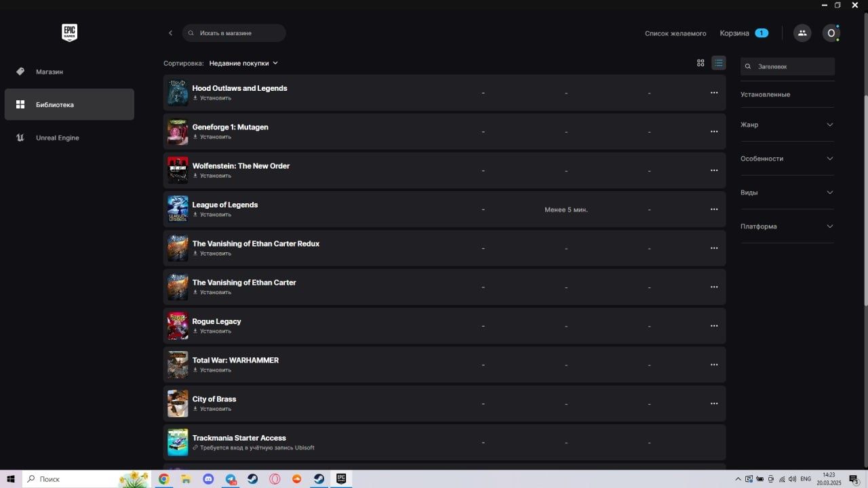
Task: Click City of Brass cover thumbnail
Action: [178, 403]
